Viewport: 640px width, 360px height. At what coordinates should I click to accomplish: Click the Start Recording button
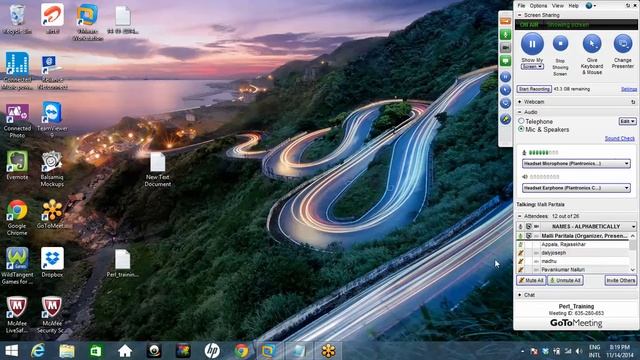[534, 89]
